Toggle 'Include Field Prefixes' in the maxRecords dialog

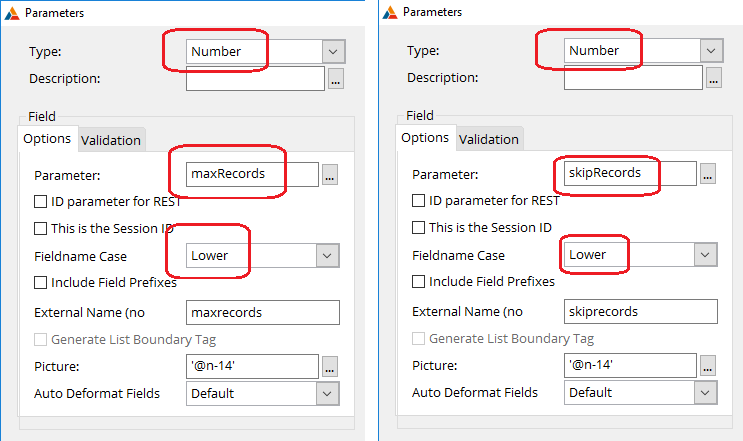[41, 283]
